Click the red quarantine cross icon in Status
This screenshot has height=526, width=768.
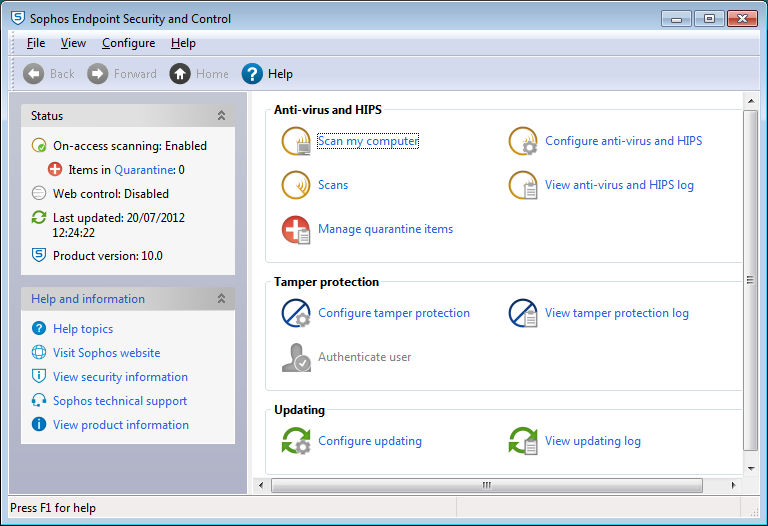pyautogui.click(x=55, y=169)
